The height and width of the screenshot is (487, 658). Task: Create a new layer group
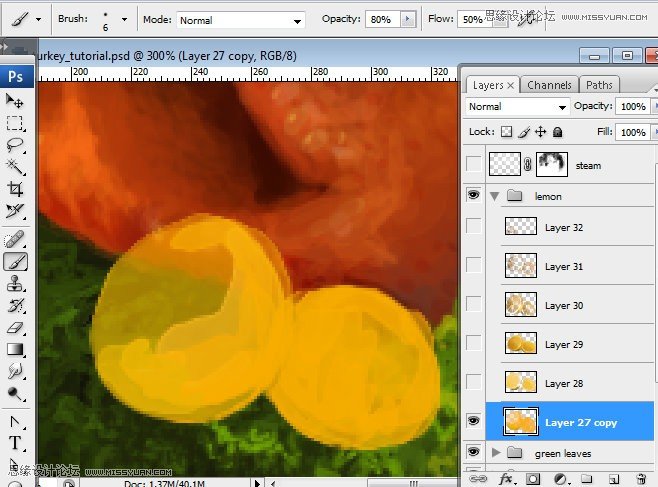587,479
